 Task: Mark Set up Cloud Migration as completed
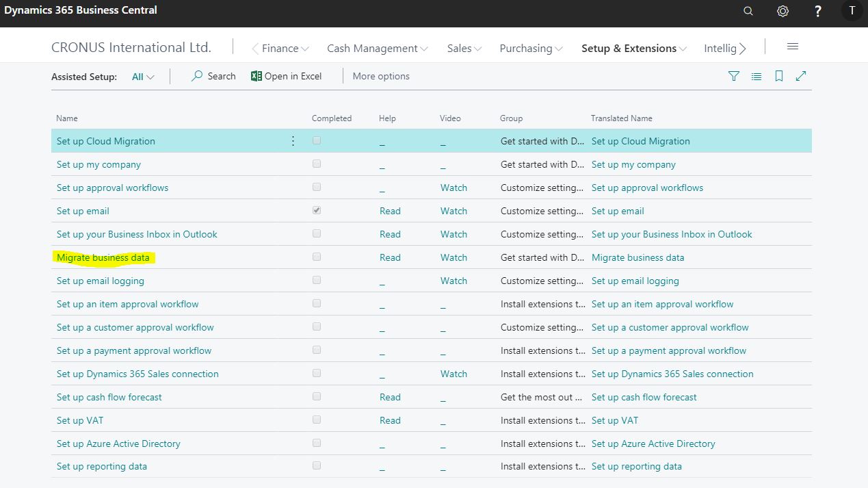[317, 140]
